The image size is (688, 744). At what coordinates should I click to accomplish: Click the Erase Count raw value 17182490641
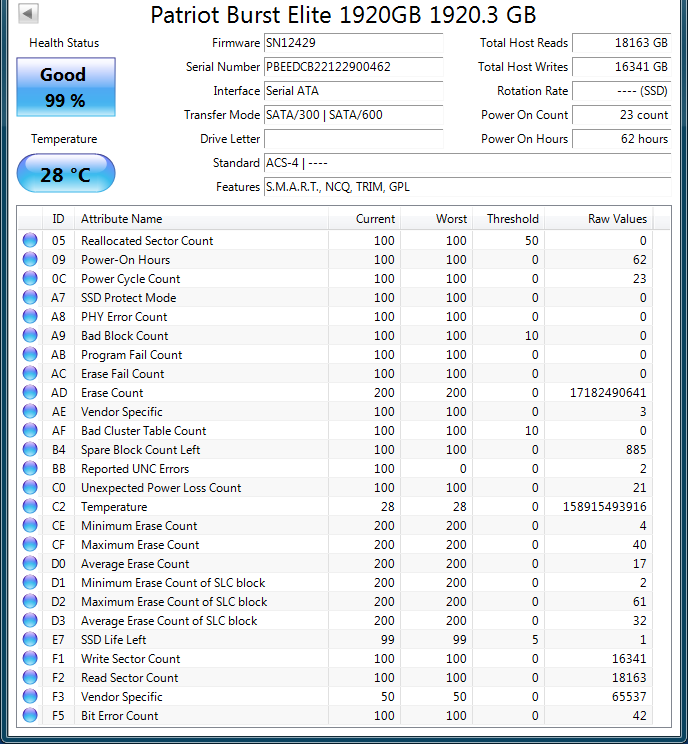pos(608,392)
